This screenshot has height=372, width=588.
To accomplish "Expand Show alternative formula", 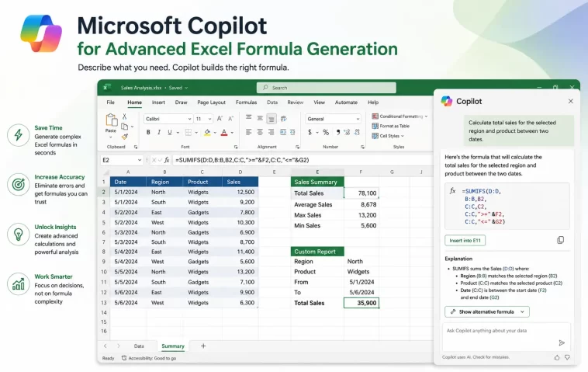I will pos(486,311).
